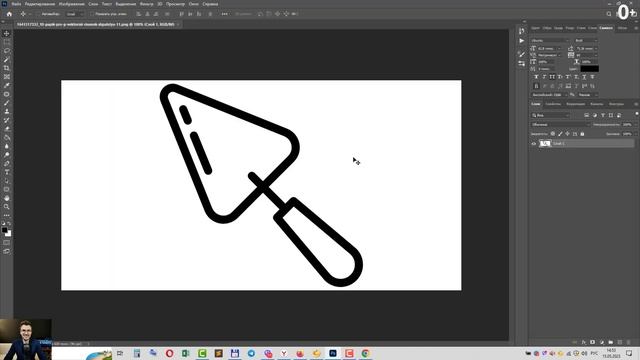Select the Eyedropper tool

(x=7, y=85)
